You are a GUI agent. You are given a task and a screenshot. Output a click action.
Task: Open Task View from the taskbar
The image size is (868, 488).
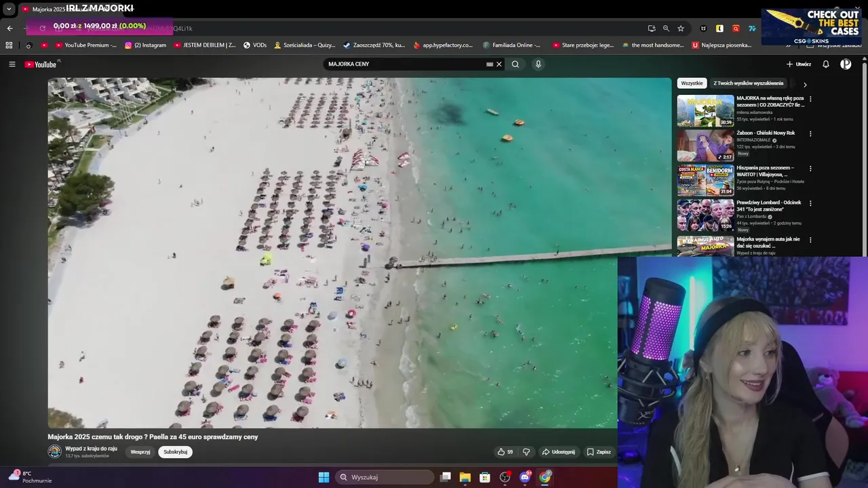(445, 477)
